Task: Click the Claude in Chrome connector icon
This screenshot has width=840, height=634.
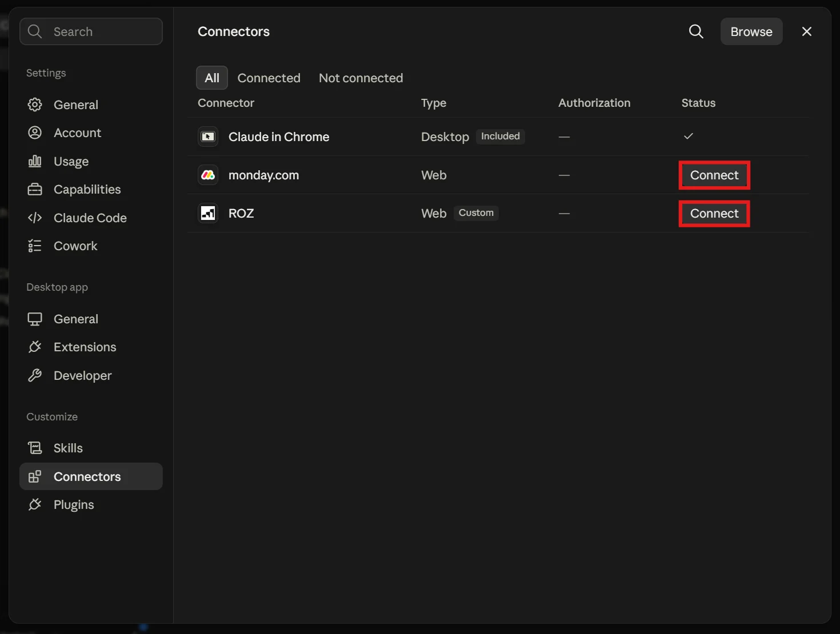Action: [208, 137]
